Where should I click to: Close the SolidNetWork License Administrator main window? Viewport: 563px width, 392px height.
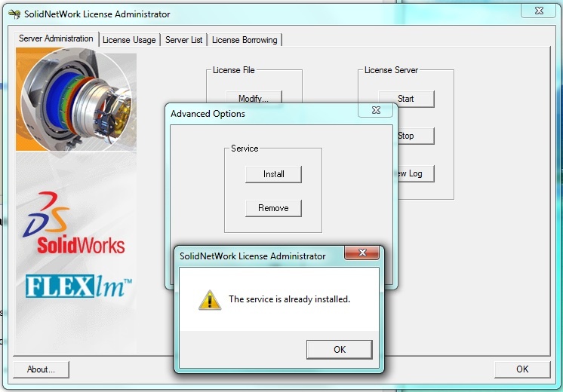pos(539,11)
